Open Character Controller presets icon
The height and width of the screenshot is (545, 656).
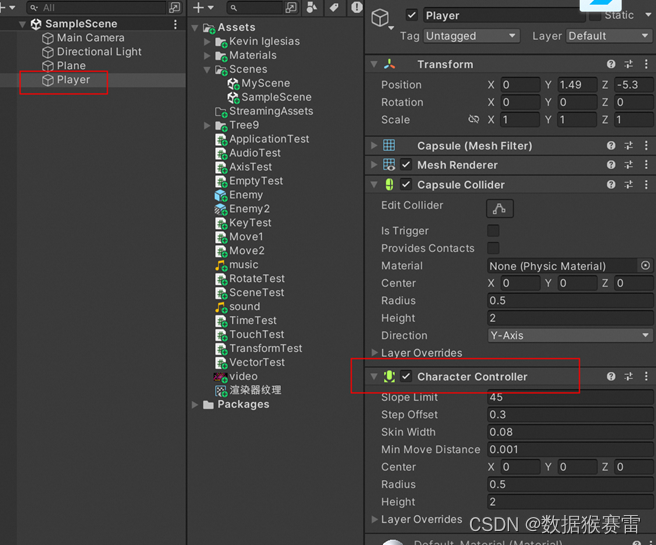coord(628,376)
